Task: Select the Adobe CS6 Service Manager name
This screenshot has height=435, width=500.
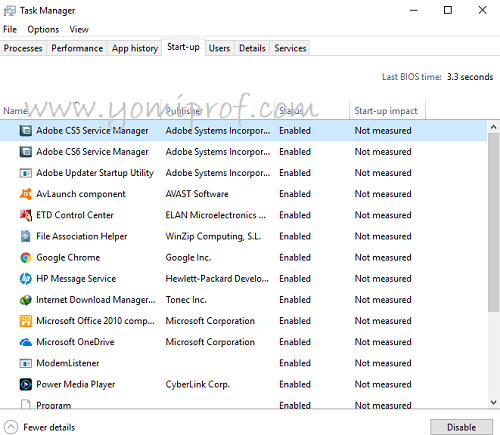Action: point(92,152)
